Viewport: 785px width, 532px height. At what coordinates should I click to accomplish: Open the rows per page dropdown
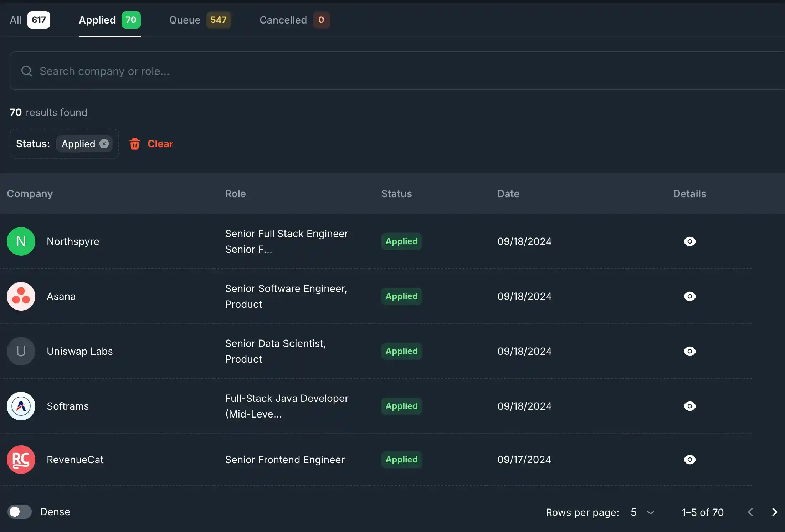point(642,512)
